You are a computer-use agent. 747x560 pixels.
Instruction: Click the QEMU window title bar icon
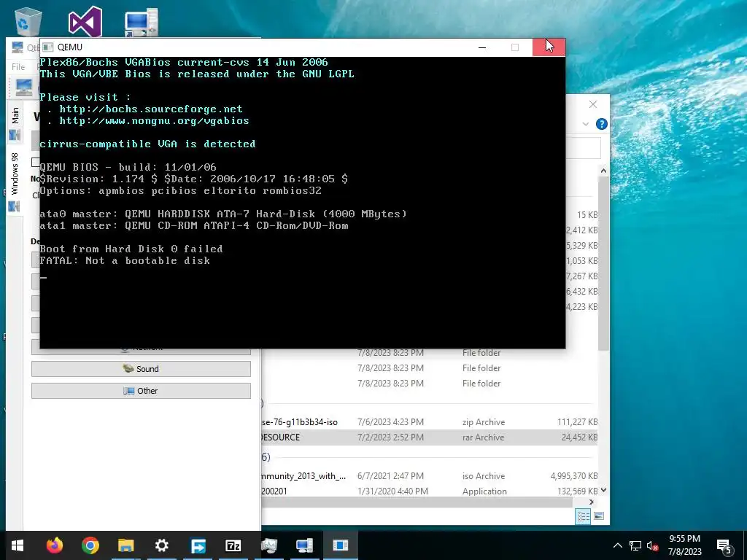[x=47, y=47]
